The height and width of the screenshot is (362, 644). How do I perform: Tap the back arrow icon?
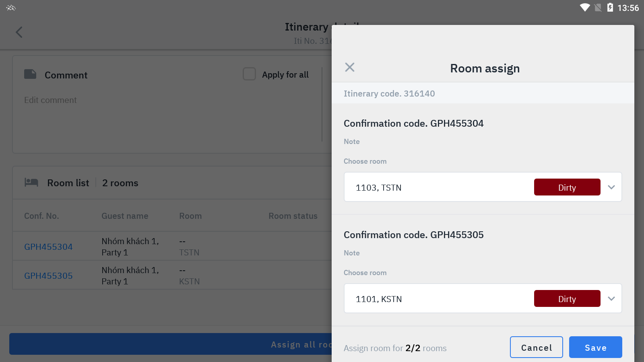coord(19,32)
